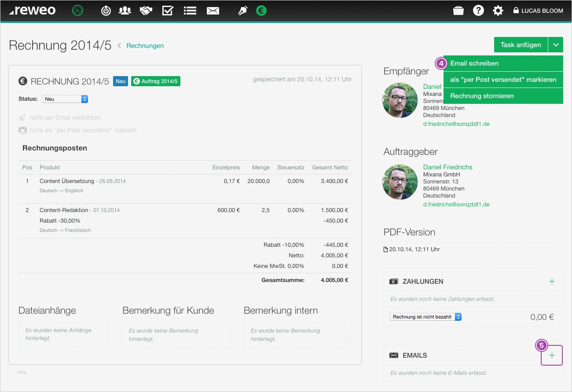
Task: Open the green euro invoices icon
Action: click(261, 11)
